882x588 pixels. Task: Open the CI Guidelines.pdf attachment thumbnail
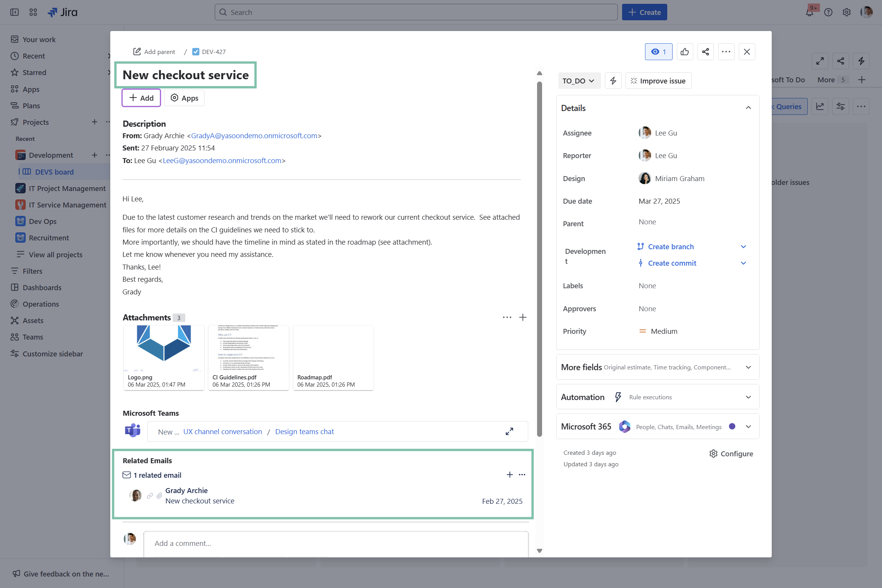tap(248, 348)
